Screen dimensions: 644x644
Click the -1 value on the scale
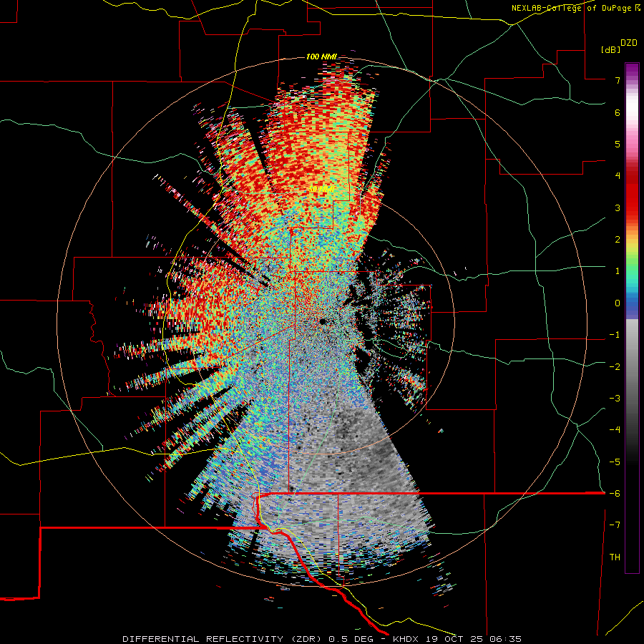coord(615,335)
